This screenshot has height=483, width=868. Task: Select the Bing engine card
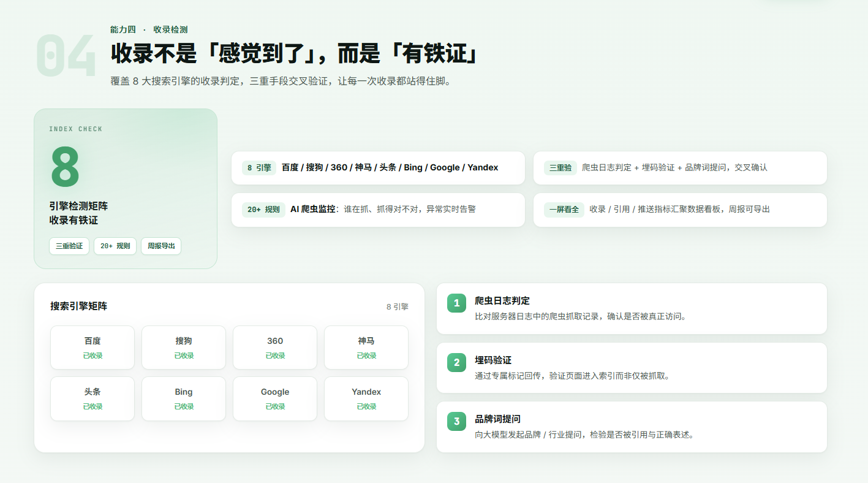pyautogui.click(x=184, y=398)
